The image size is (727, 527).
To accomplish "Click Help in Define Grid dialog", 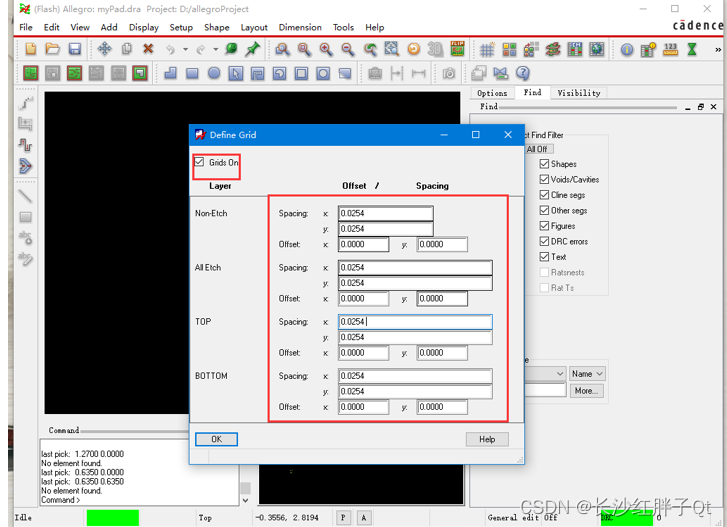I will [x=487, y=439].
